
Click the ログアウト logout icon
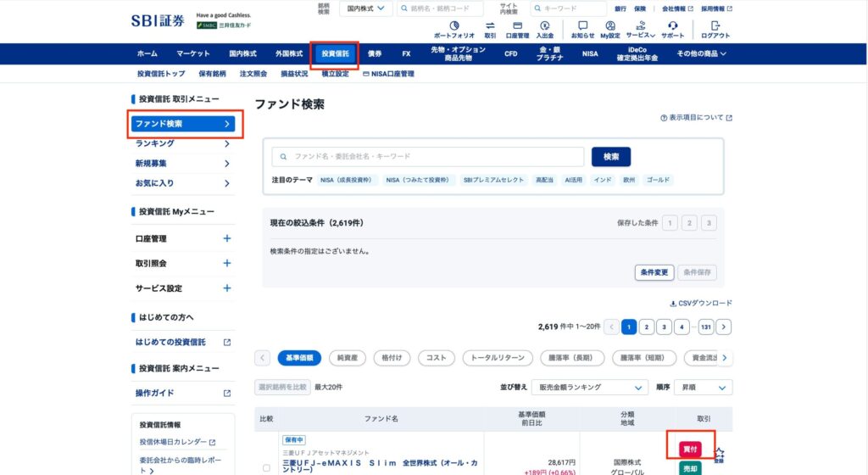[x=715, y=26]
